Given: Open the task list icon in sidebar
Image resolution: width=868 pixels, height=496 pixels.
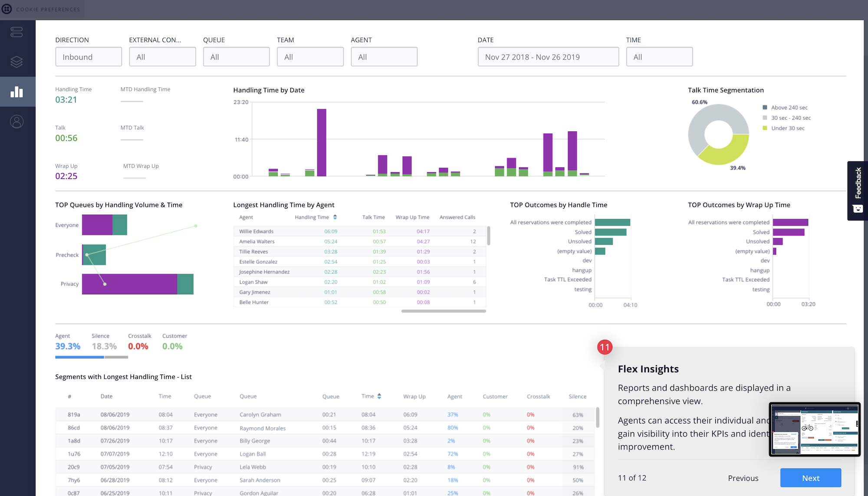Looking at the screenshot, I should 16,32.
